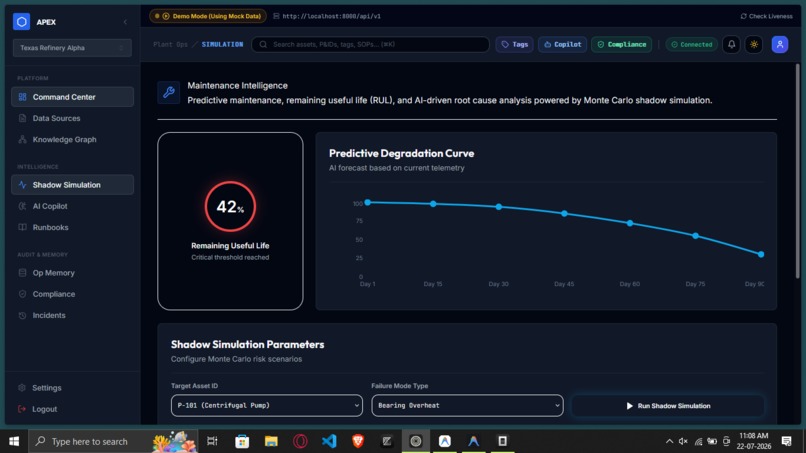Open Command Center in the sidebar

(x=72, y=97)
